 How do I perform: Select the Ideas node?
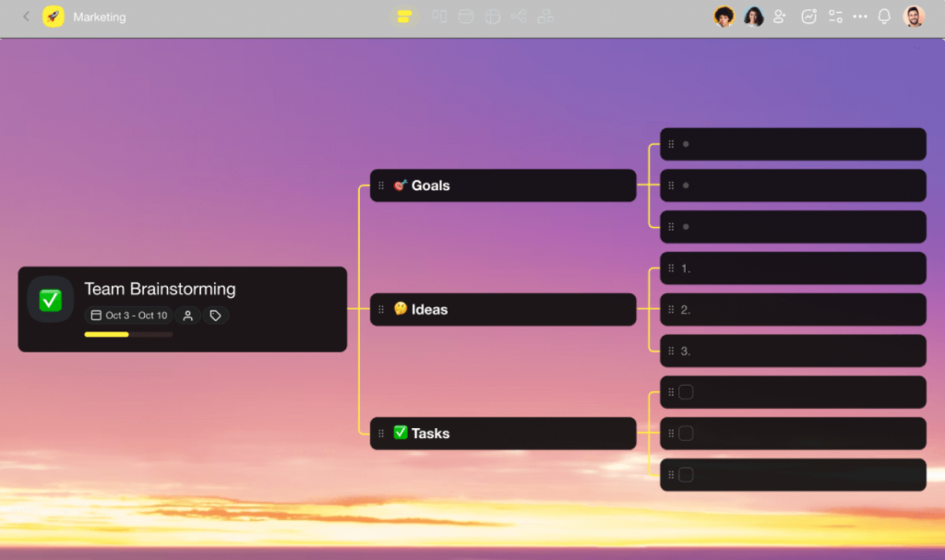point(503,309)
